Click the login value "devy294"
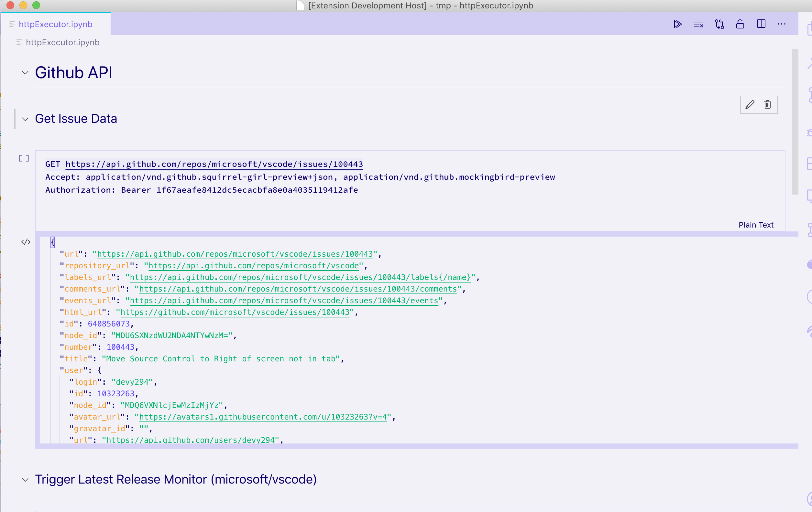Screen dimensions: 812x512 (x=132, y=382)
